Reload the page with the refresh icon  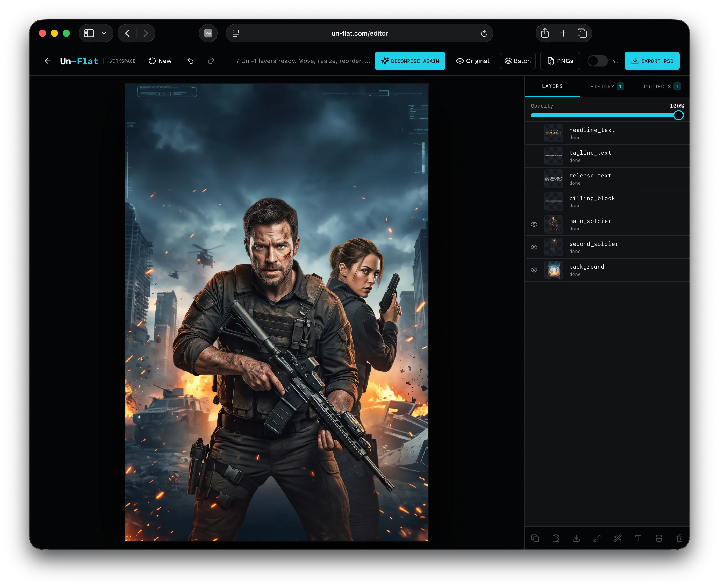(x=484, y=33)
